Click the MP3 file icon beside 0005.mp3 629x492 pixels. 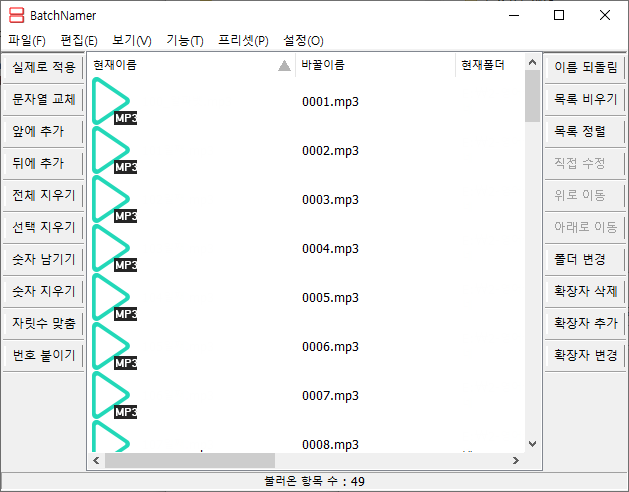point(114,297)
